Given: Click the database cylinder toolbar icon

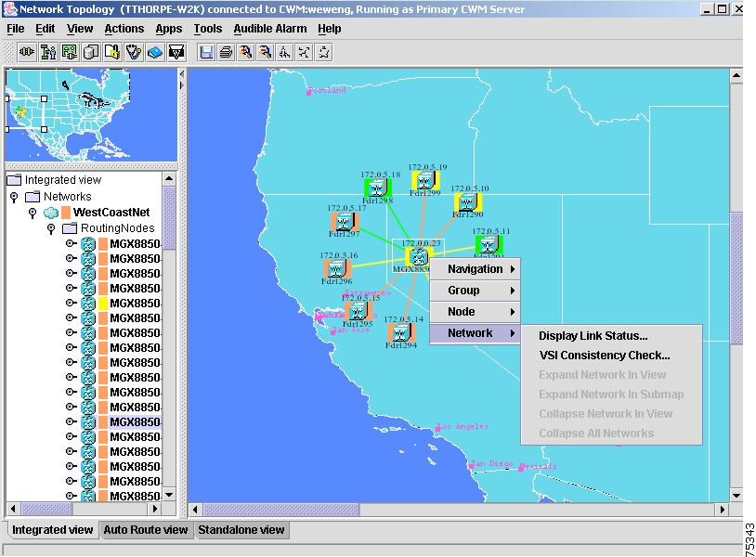Looking at the screenshot, I should [x=91, y=52].
